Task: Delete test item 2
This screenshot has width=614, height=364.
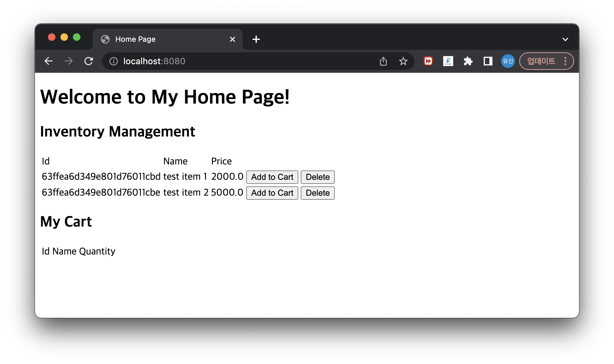Action: tap(317, 193)
